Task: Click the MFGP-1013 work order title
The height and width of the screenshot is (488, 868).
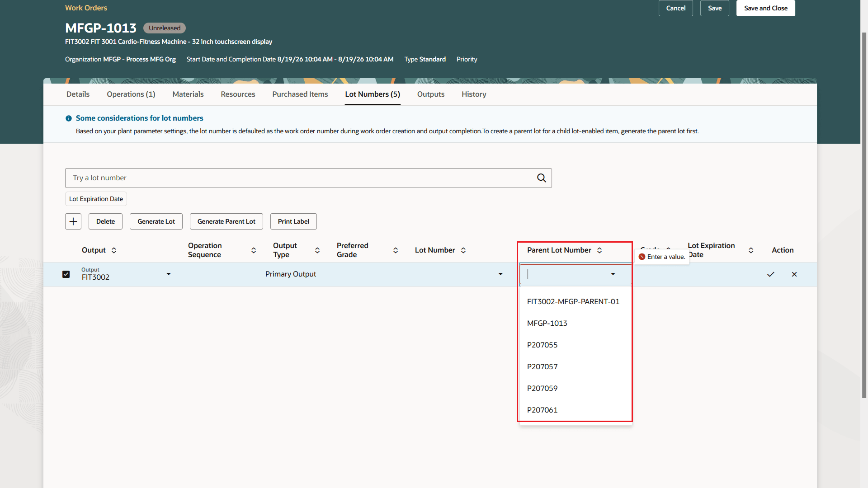Action: 101,28
